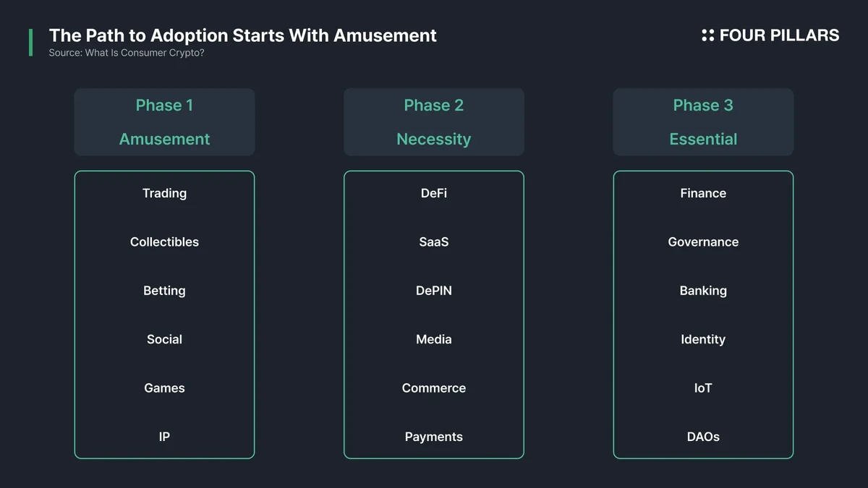Select DeFi in the Necessity list
The height and width of the screenshot is (488, 868).
pos(434,193)
